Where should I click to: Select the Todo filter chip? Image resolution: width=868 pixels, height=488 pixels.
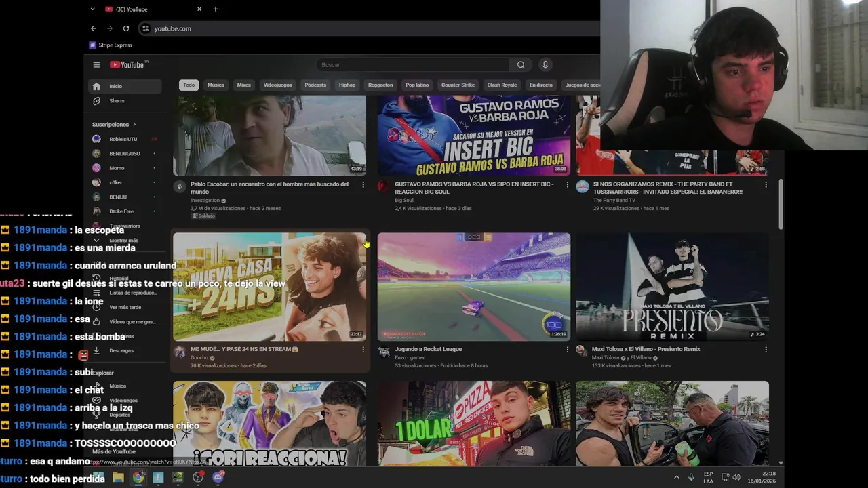point(189,85)
